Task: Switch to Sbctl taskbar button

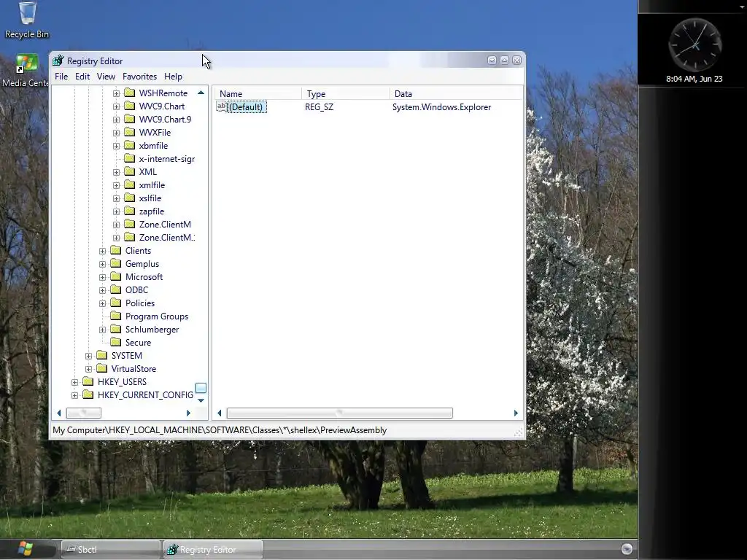Action: coord(111,549)
